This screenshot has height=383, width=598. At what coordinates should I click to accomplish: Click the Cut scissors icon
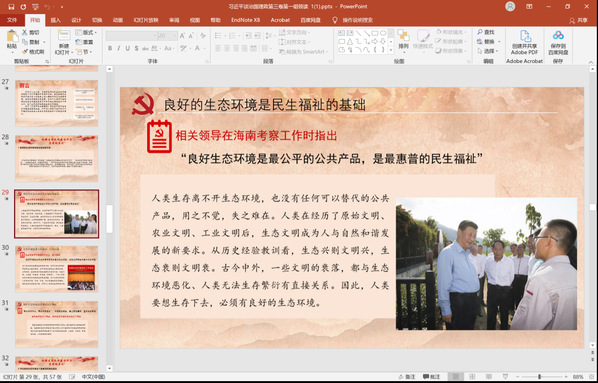tap(25, 32)
